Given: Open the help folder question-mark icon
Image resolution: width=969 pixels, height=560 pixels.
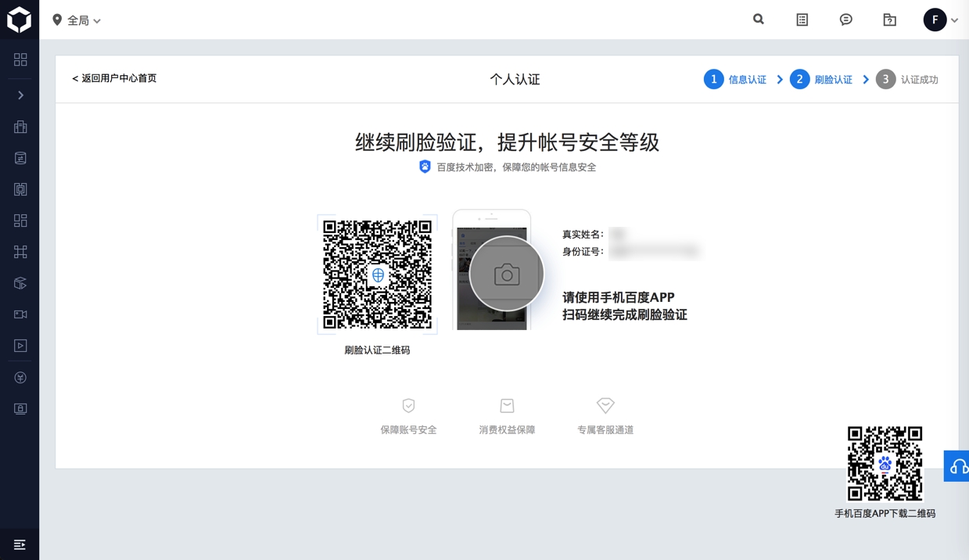Looking at the screenshot, I should point(890,20).
